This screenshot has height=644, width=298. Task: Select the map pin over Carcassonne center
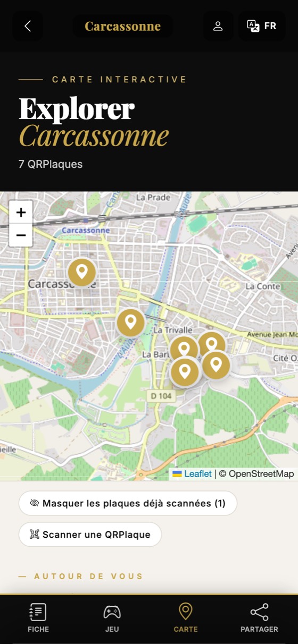[x=81, y=272]
